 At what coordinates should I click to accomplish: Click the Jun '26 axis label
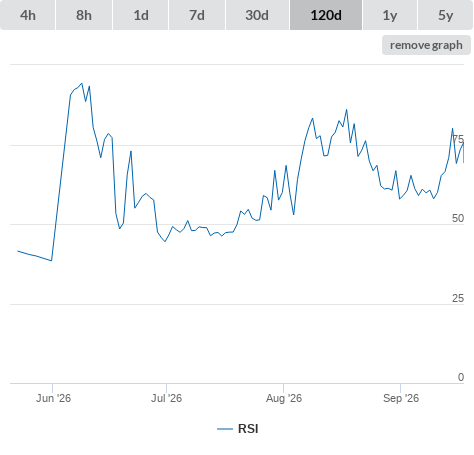[53, 398]
